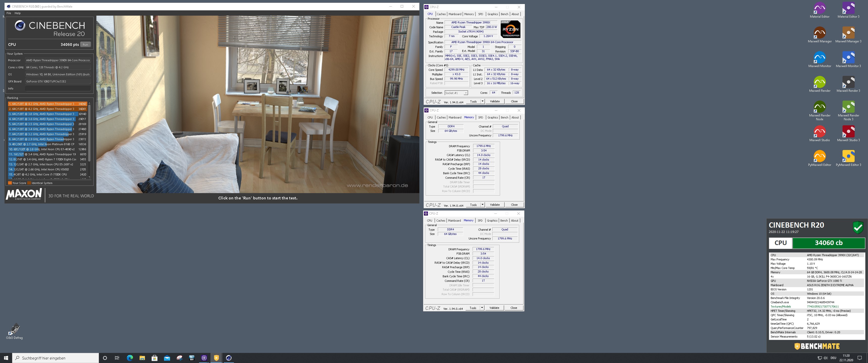Click scroll down arrow of ranking list
This screenshot has width=868, height=363.
pyautogui.click(x=89, y=177)
